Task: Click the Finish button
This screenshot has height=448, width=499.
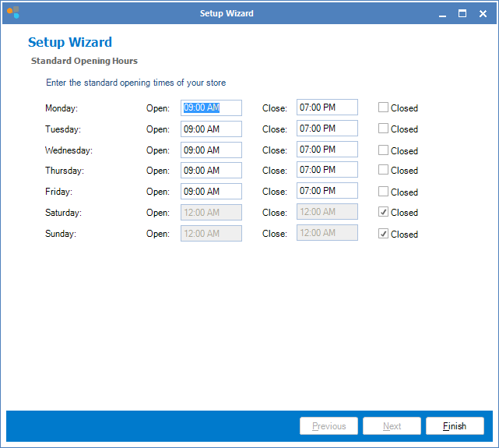Action: point(455,426)
